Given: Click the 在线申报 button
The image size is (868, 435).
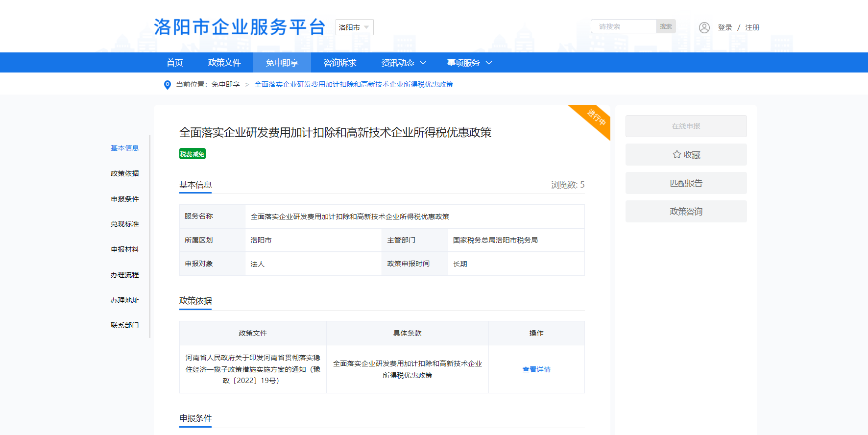Looking at the screenshot, I should pyautogui.click(x=686, y=126).
